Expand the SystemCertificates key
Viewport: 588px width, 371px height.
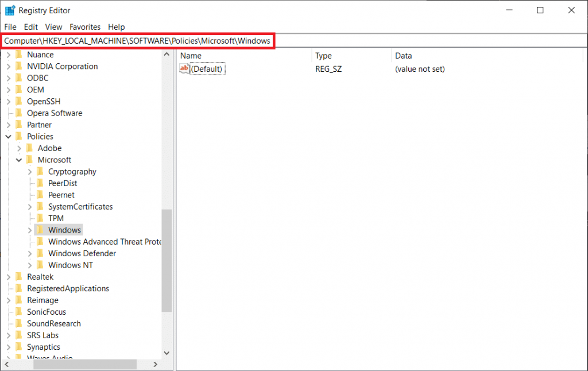(30, 207)
